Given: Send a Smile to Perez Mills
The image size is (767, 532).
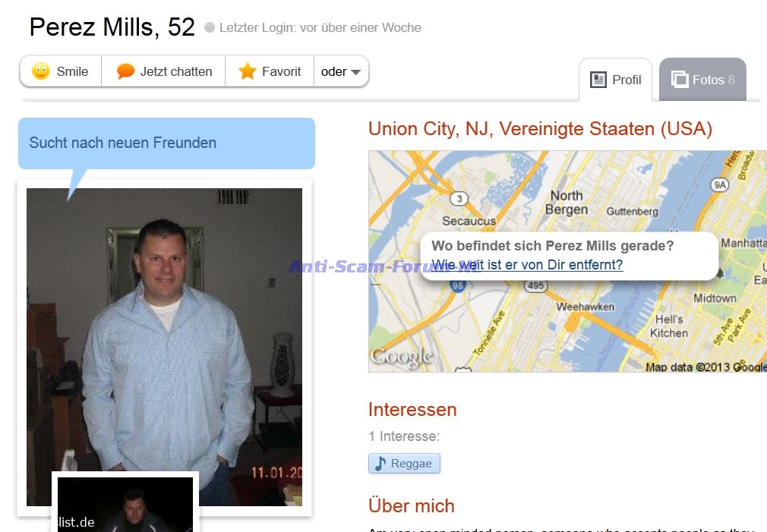Looking at the screenshot, I should point(61,71).
